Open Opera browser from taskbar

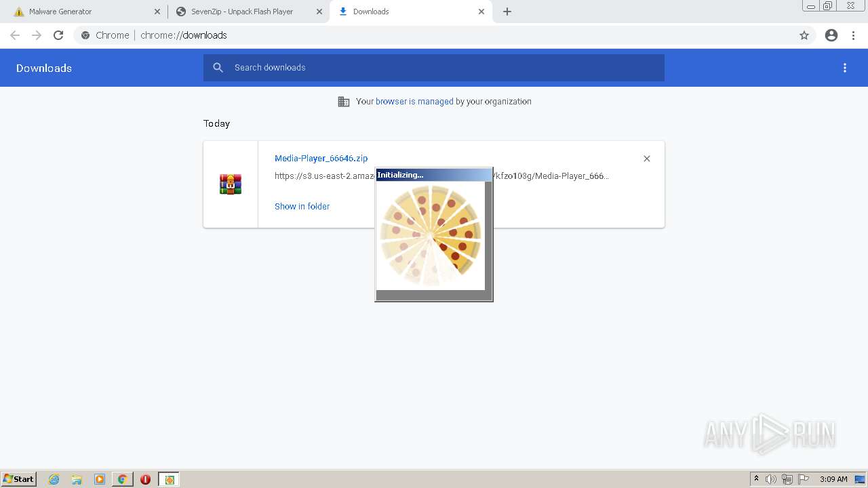coord(145,479)
